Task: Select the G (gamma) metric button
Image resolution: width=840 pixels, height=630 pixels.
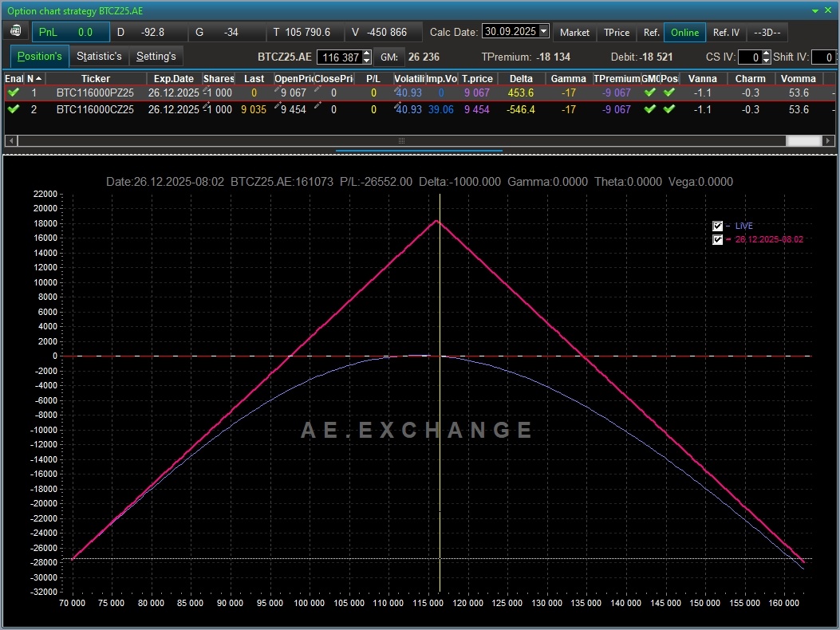Action: pos(227,32)
